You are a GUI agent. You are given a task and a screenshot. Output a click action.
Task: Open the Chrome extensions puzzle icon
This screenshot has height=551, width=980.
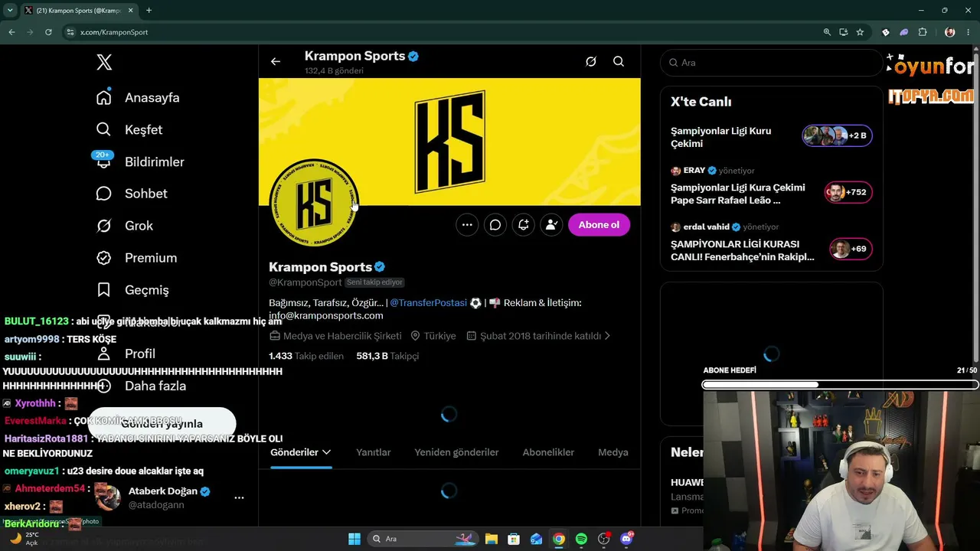(x=923, y=32)
